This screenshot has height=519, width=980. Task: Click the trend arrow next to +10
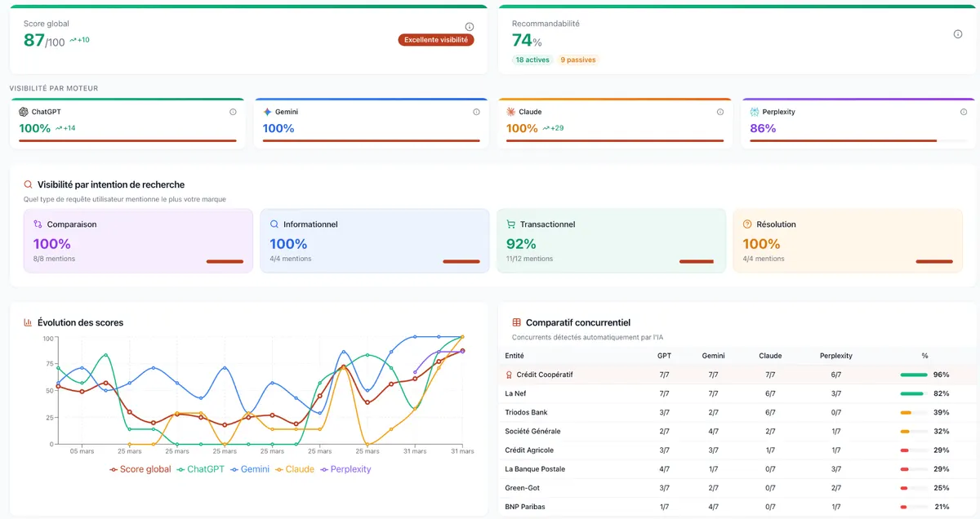(x=73, y=40)
